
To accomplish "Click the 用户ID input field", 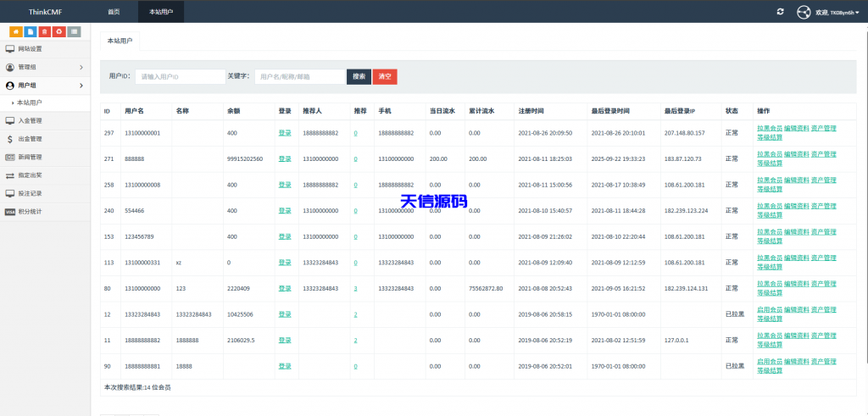I will tap(180, 76).
